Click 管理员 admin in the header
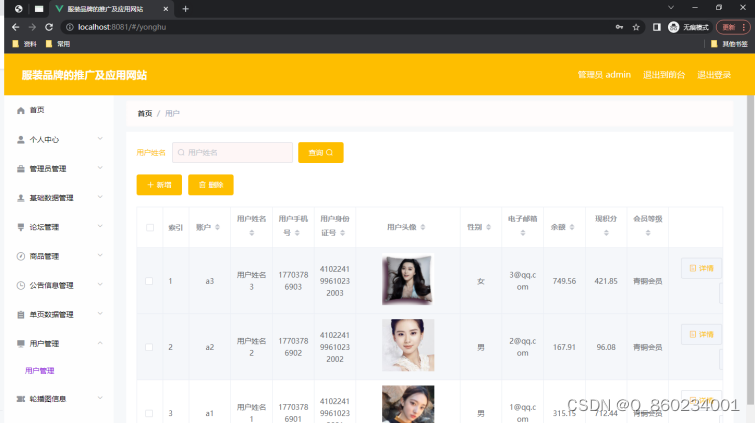Image resolution: width=755 pixels, height=423 pixels. pos(604,75)
